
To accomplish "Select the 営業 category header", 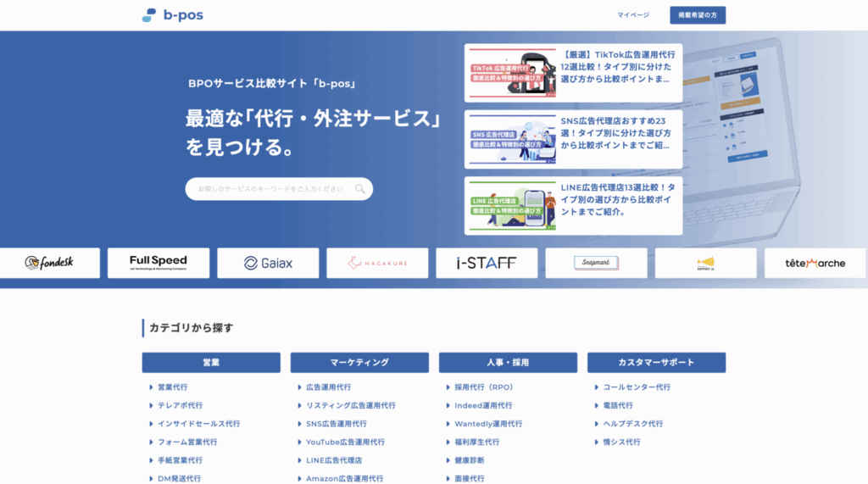I will [211, 363].
